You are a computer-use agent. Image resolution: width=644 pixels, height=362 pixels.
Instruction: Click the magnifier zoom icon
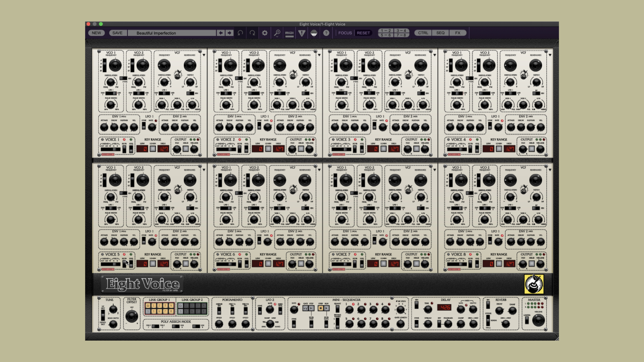[277, 33]
